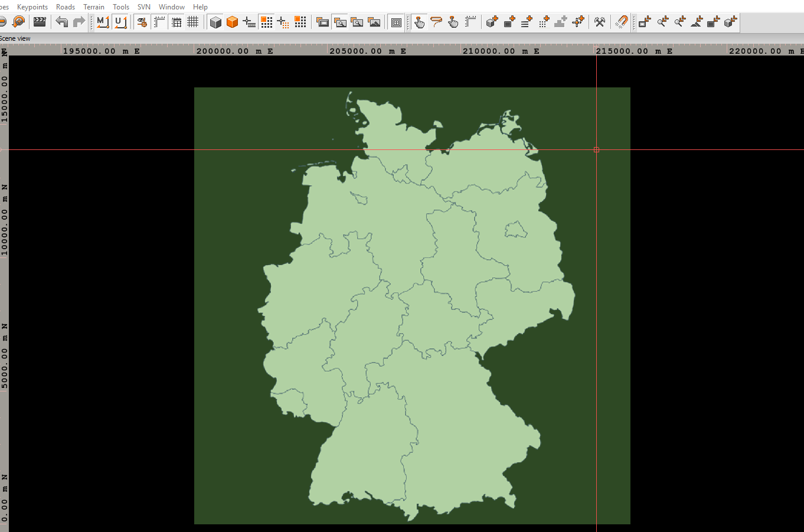The image size is (804, 532).
Task: Undo the last action
Action: point(61,22)
